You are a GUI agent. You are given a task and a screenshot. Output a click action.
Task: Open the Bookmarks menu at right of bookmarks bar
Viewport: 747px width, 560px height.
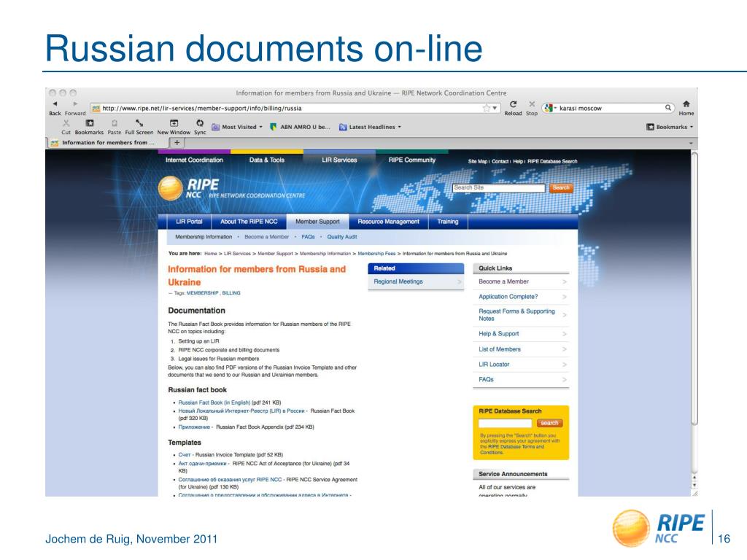(670, 127)
